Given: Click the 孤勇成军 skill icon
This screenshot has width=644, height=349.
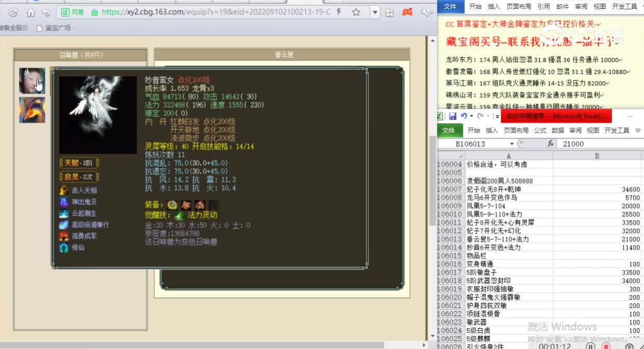Looking at the screenshot, I should (x=64, y=236).
